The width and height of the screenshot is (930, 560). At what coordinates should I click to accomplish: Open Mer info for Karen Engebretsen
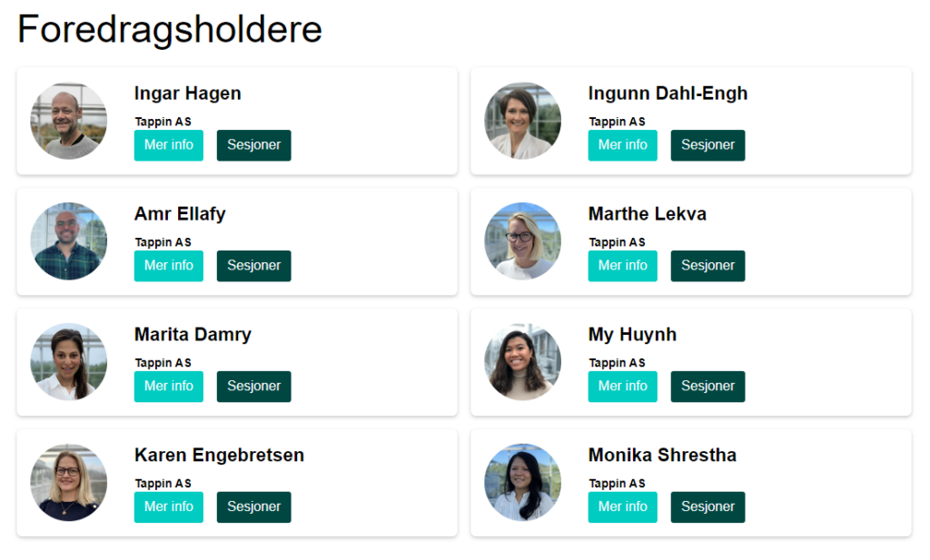pyautogui.click(x=168, y=506)
